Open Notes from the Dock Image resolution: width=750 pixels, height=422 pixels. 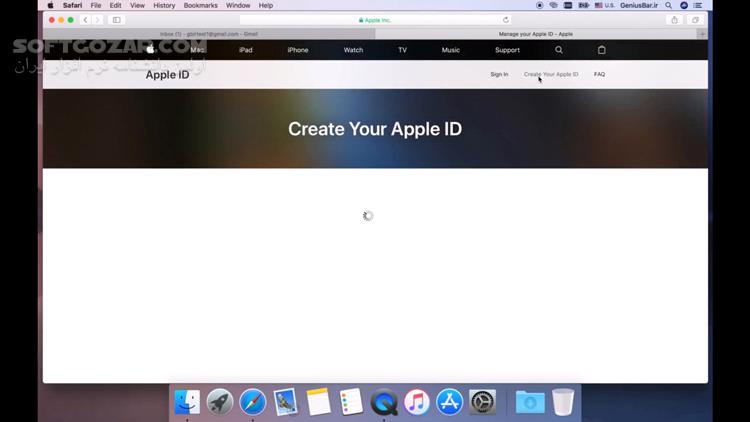(319, 402)
